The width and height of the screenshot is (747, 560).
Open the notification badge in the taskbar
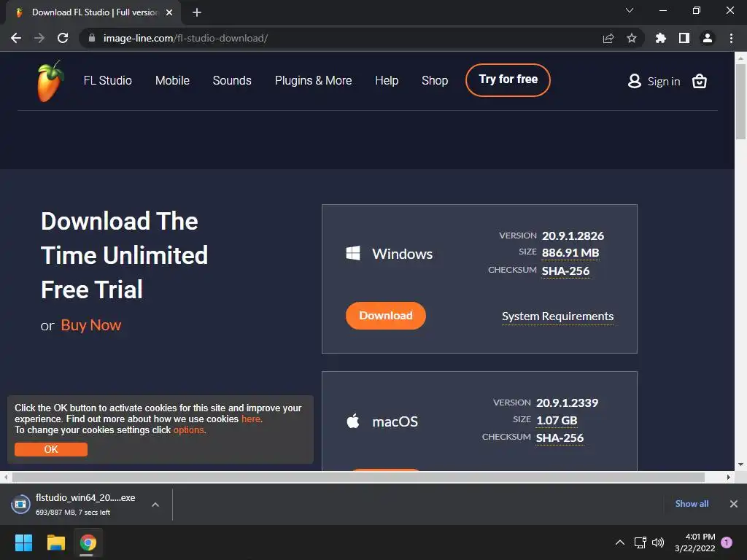727,542
